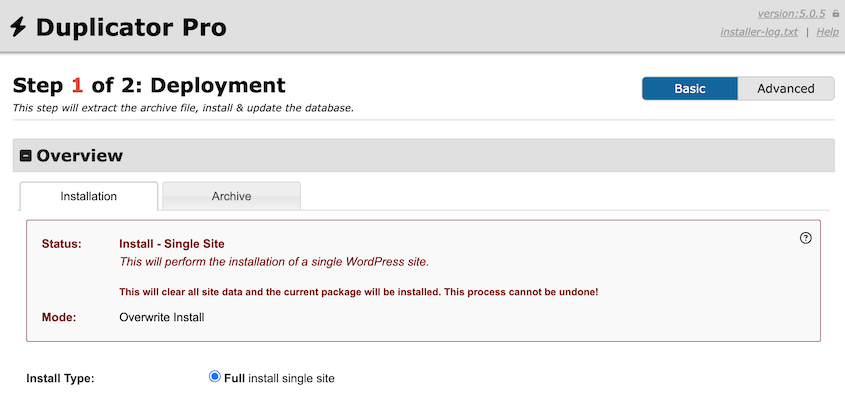Switch to Basic mode
Screen dimensions: 845x416
690,88
